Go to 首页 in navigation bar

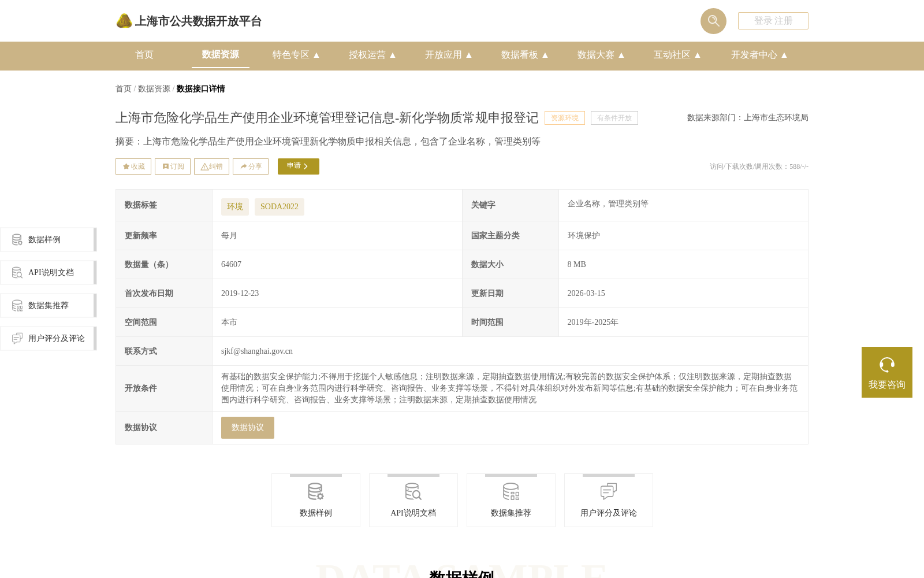[x=144, y=55]
